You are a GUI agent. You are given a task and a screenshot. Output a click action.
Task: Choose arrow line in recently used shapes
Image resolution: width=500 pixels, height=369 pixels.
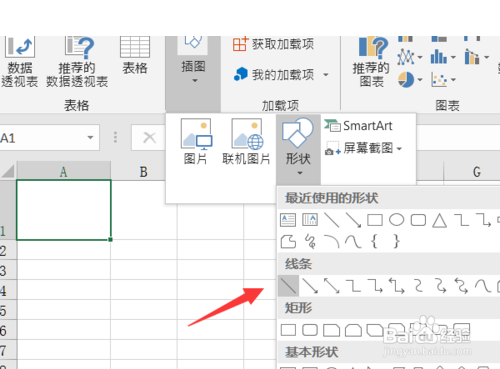[353, 220]
